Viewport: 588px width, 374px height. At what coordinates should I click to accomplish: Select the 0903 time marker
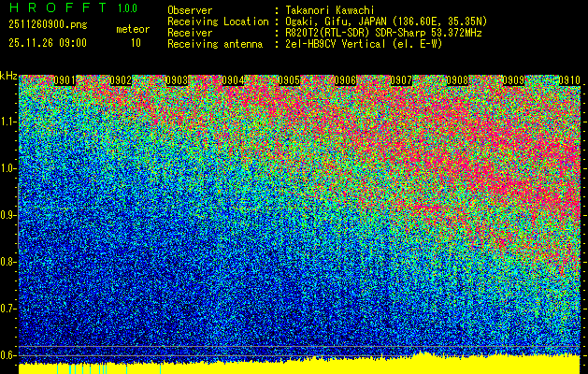pyautogui.click(x=178, y=80)
